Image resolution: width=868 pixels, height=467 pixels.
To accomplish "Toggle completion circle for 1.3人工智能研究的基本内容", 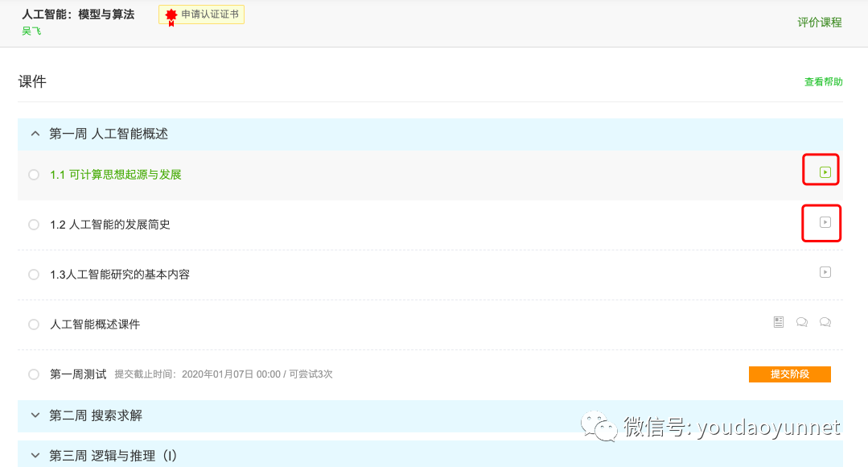I will [x=34, y=275].
